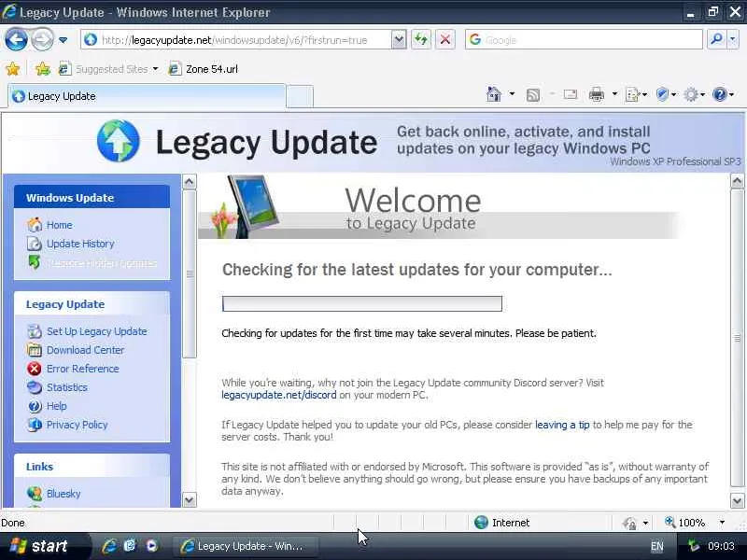The height and width of the screenshot is (560, 747).
Task: Click the Print toolbar icon
Action: [x=597, y=94]
